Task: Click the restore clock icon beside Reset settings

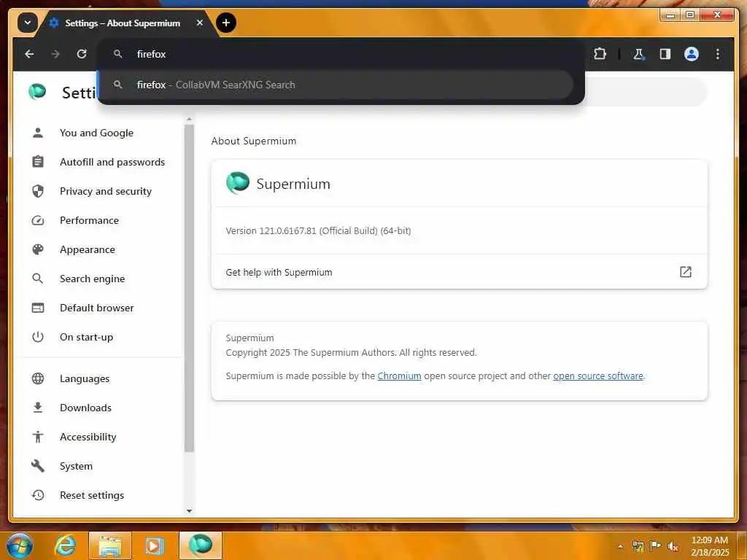Action: pyautogui.click(x=38, y=495)
